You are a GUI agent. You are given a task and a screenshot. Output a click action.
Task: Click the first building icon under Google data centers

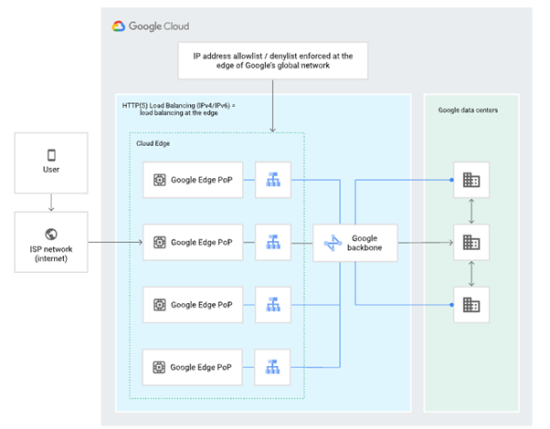point(471,180)
